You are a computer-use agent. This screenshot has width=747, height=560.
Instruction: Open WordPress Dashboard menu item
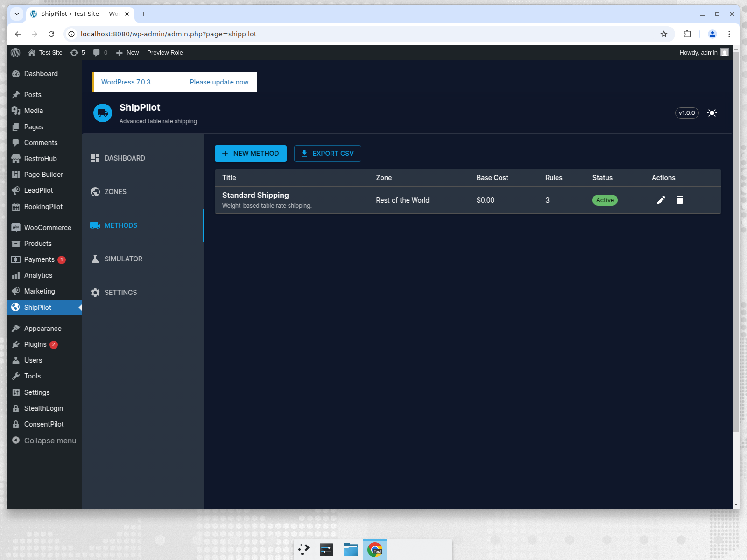point(45,74)
